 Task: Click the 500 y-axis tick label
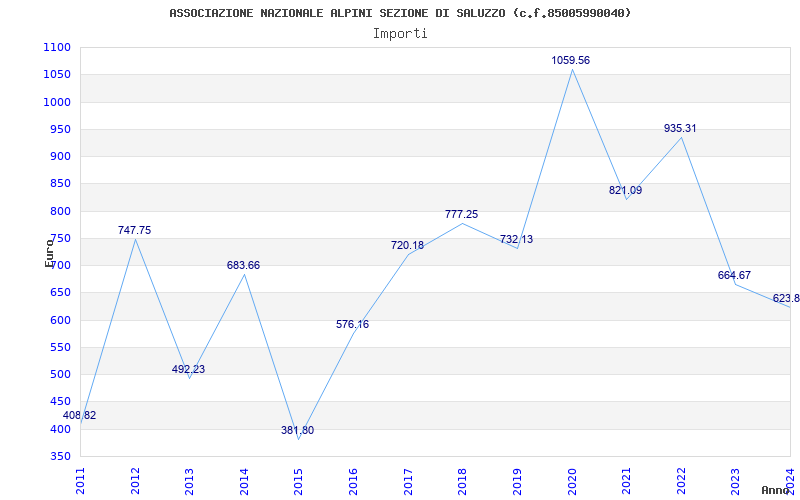pos(61,374)
